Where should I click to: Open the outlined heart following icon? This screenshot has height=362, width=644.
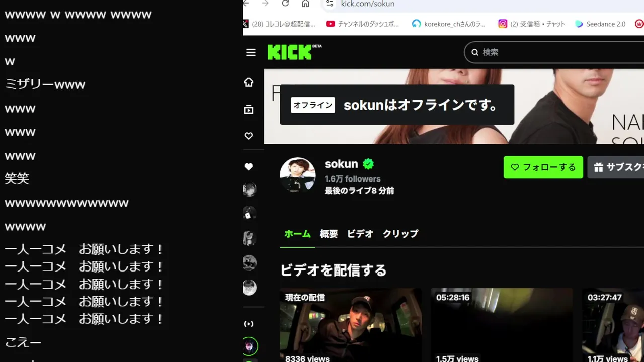(249, 136)
